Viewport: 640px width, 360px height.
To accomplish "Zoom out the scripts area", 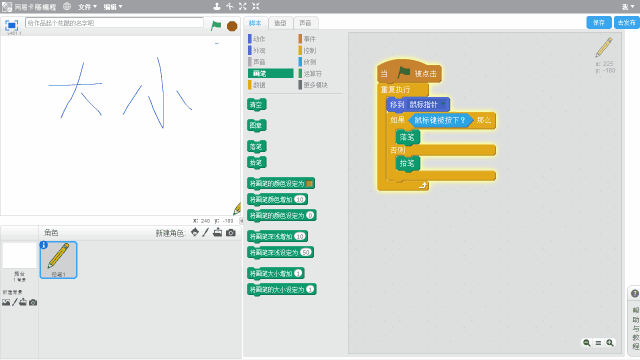I will click(587, 343).
